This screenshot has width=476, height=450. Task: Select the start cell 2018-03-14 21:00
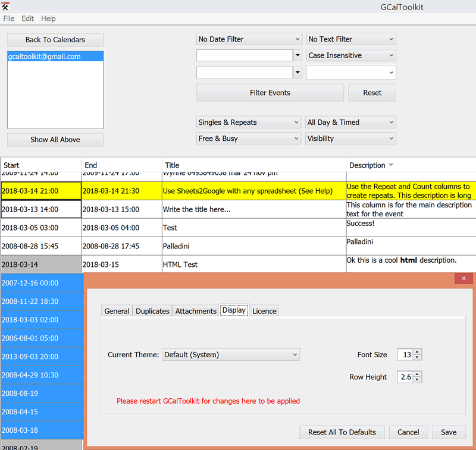41,191
